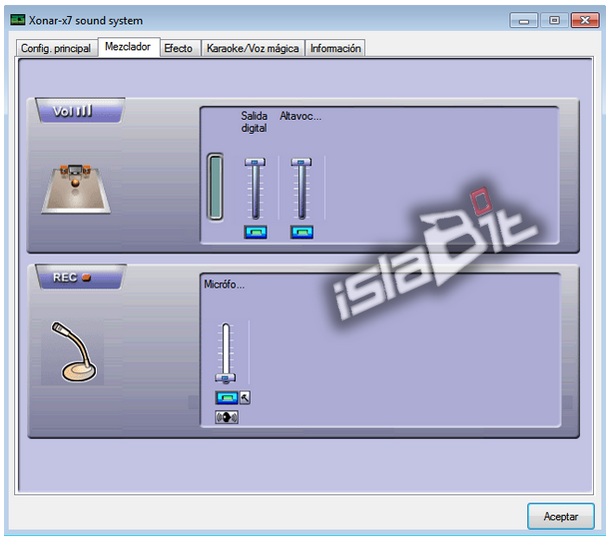Click the Micrófo... channel label

click(x=224, y=284)
